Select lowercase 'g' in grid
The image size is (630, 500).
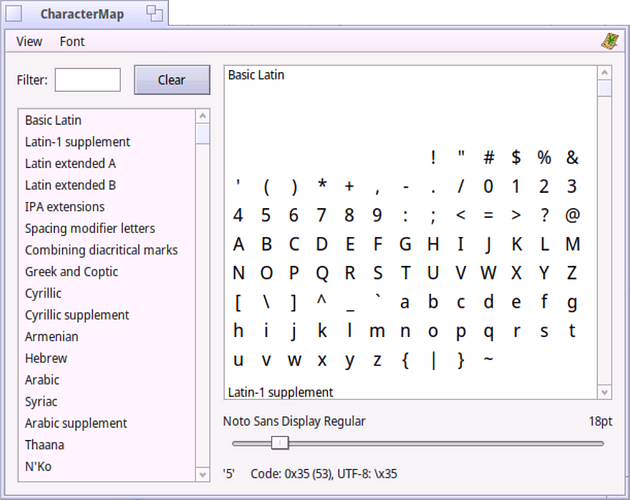tap(572, 303)
